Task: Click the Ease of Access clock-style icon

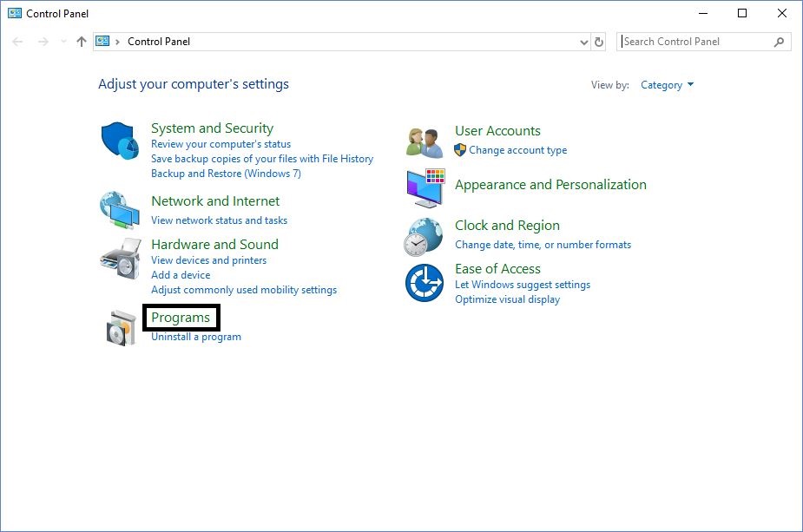Action: 424,282
